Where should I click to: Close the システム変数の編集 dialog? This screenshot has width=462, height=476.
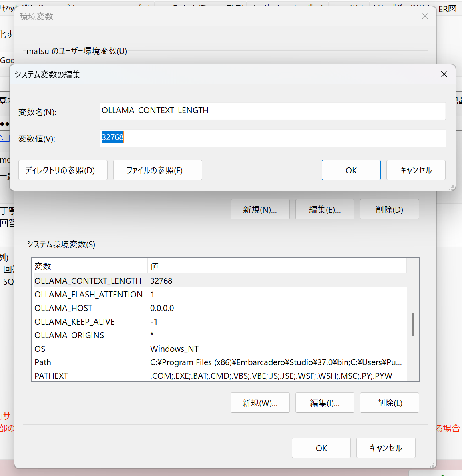[444, 74]
